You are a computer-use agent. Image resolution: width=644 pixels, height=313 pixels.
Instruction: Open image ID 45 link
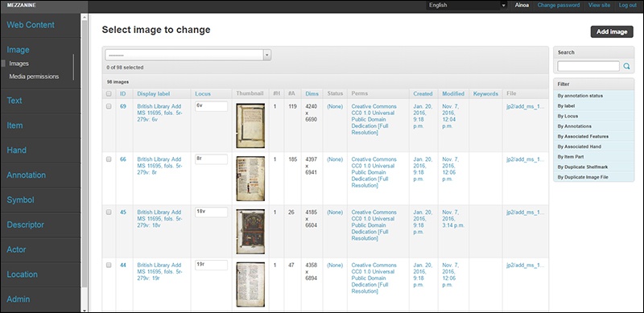click(123, 212)
